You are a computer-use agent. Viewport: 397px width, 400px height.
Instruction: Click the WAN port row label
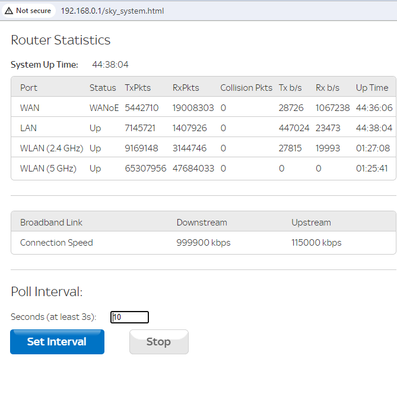pyautogui.click(x=30, y=108)
